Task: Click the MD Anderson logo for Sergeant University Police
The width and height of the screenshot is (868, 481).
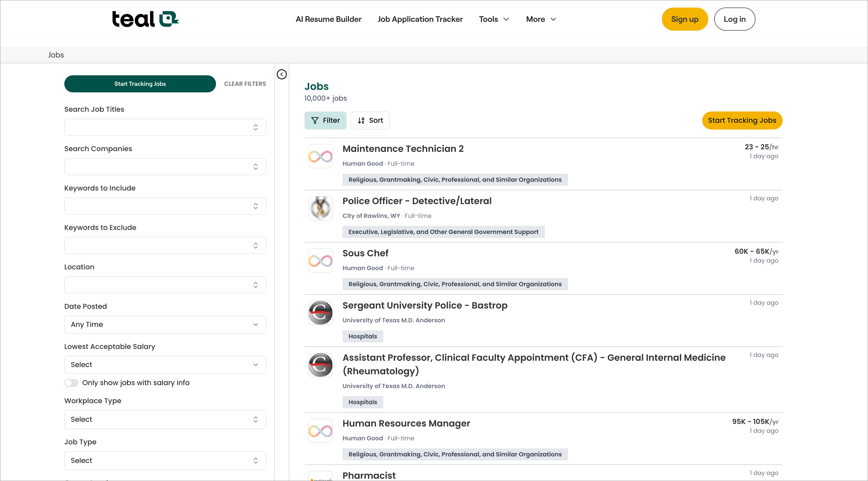Action: [320, 313]
